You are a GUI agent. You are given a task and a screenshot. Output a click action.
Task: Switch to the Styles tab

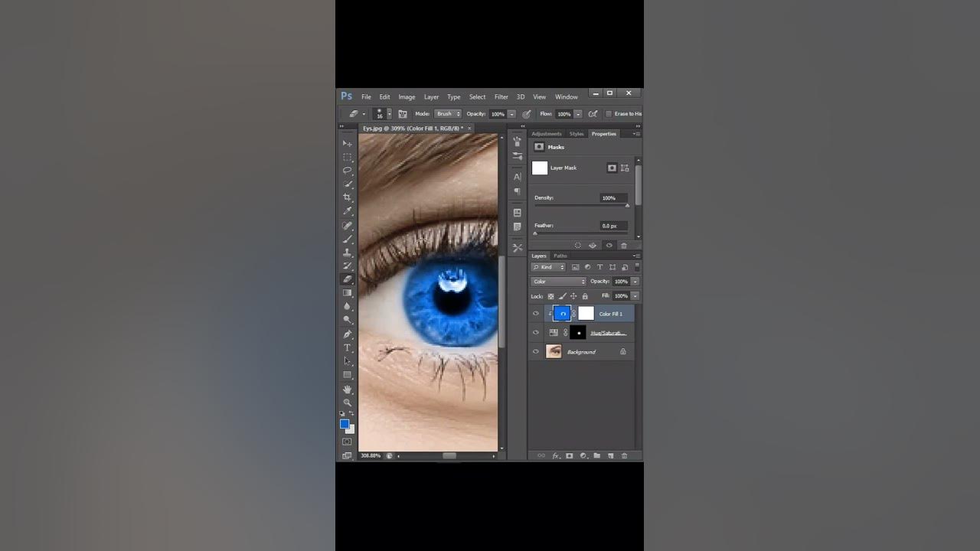pos(577,134)
